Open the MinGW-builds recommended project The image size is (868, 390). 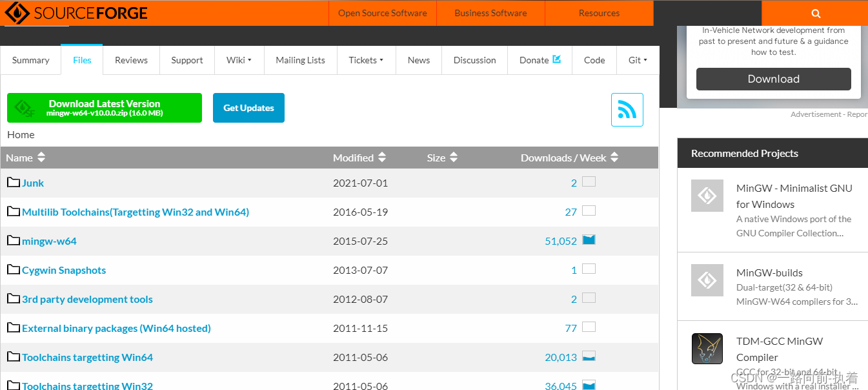pos(769,272)
